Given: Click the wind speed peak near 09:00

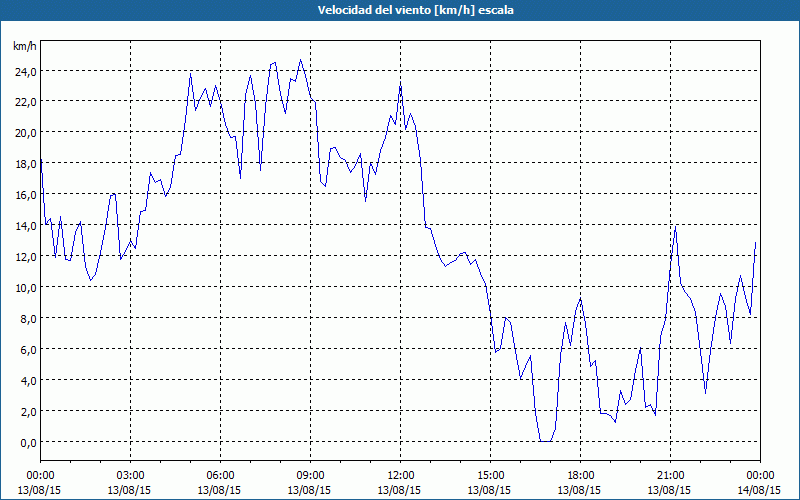Looking at the screenshot, I should pos(301,60).
